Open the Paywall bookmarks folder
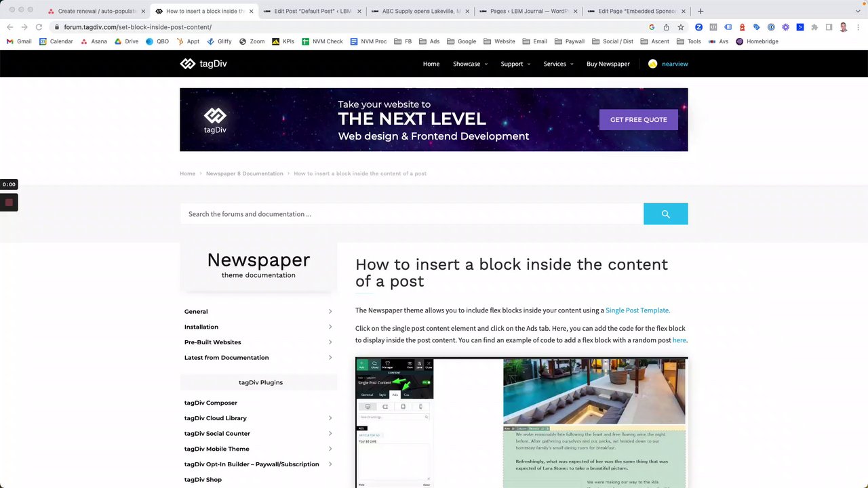This screenshot has width=868, height=488. [570, 41]
